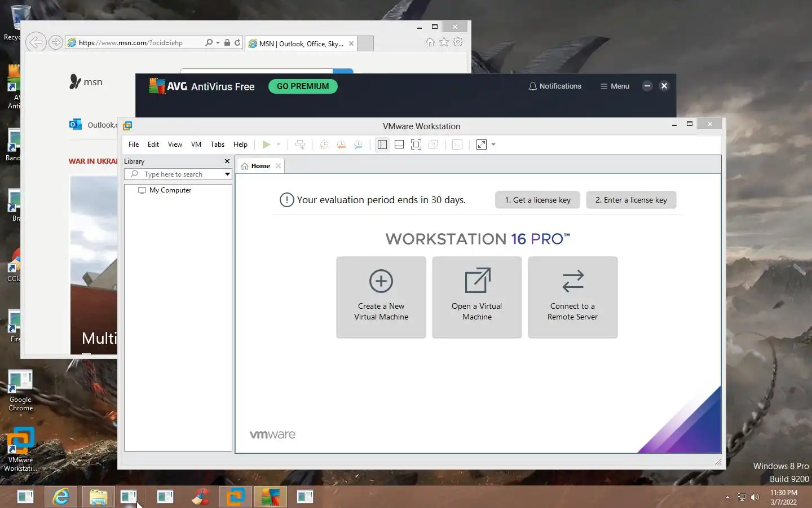Click Enter a license key button

(631, 200)
